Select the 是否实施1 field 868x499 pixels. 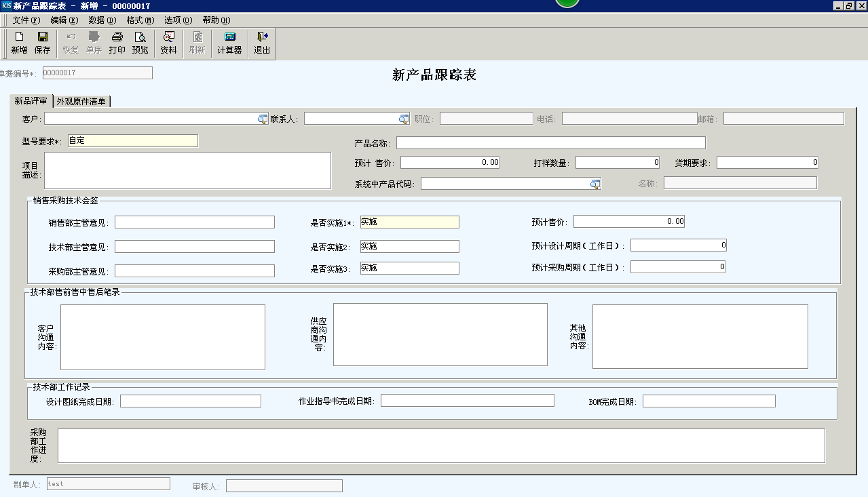point(409,222)
